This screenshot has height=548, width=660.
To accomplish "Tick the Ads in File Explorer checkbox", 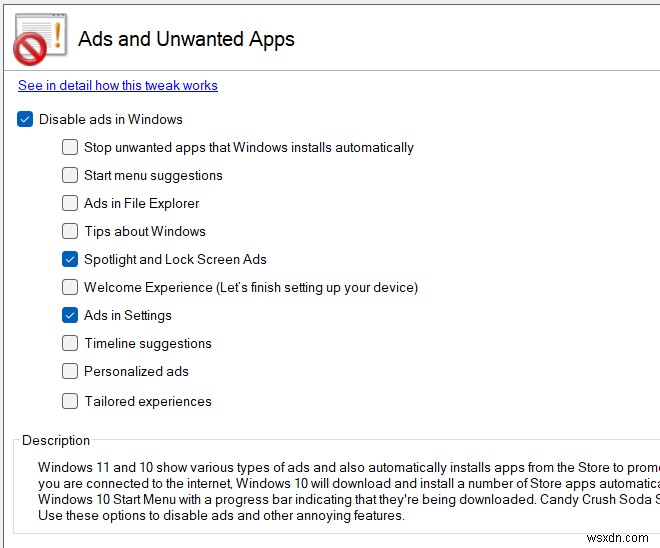I will pos(70,203).
